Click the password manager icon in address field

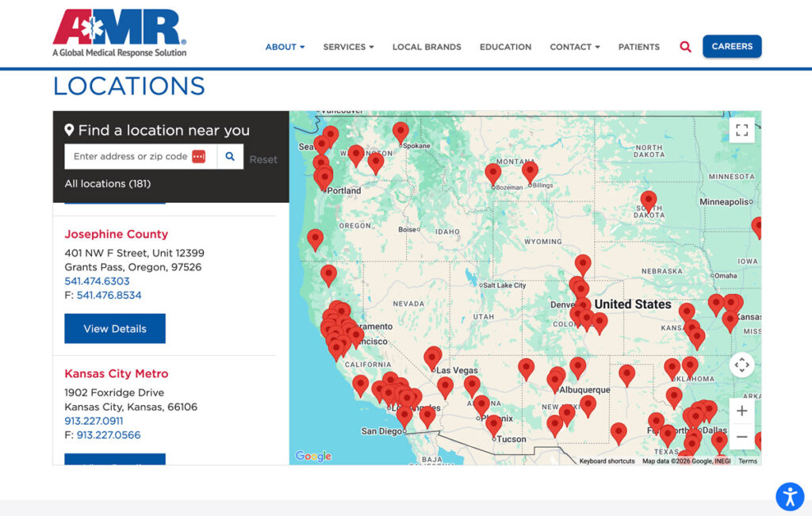pyautogui.click(x=199, y=156)
